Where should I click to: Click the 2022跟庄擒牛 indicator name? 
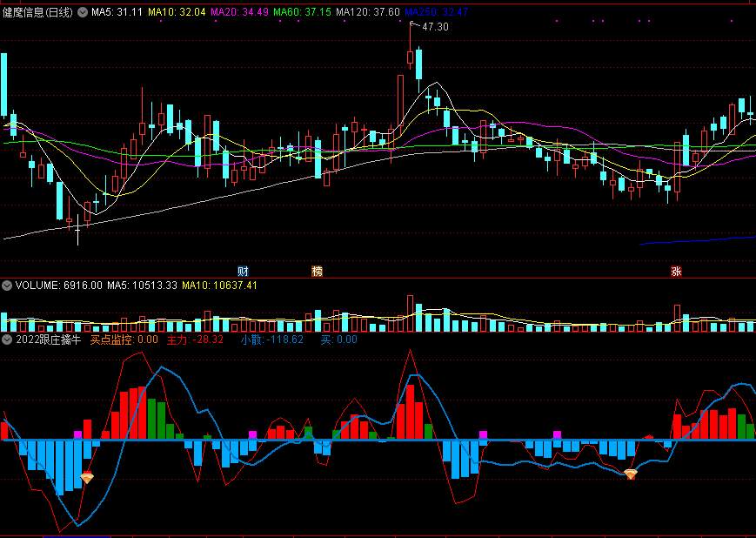click(x=49, y=340)
